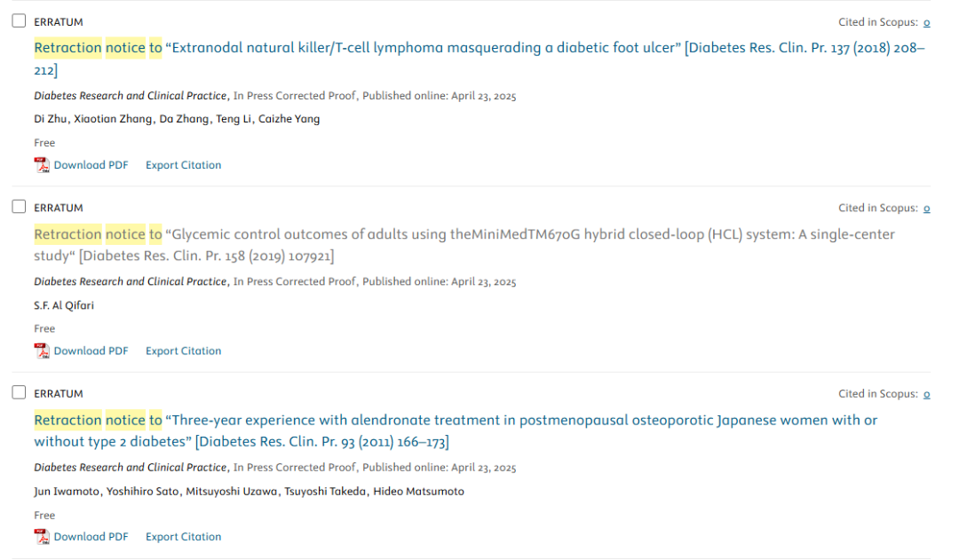Click the journal name in the alendronate entry

click(x=131, y=468)
